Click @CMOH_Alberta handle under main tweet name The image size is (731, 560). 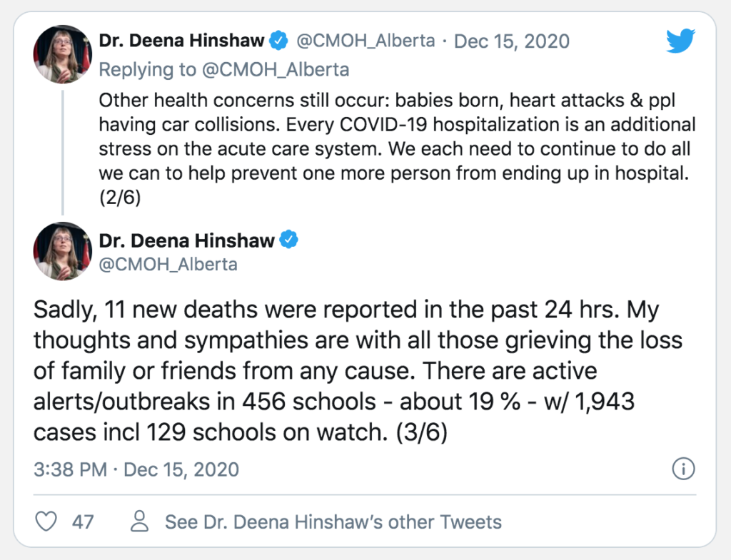168,265
